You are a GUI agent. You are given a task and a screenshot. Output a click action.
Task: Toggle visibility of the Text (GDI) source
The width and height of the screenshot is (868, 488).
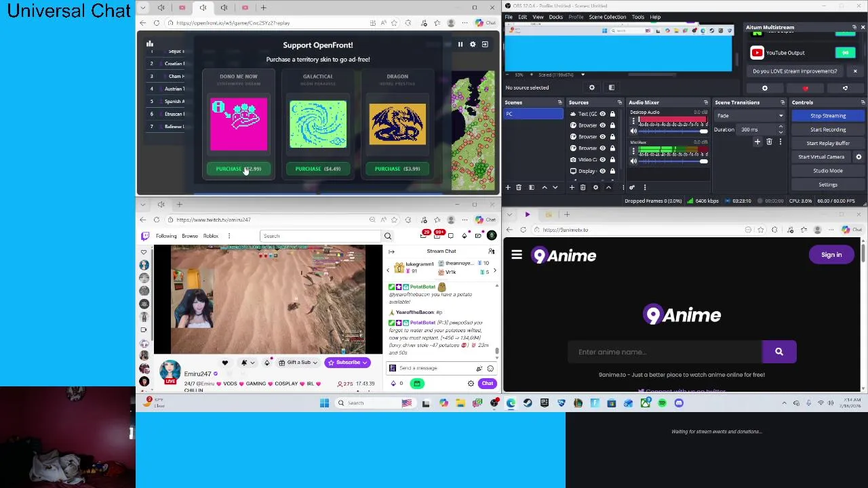coord(602,114)
